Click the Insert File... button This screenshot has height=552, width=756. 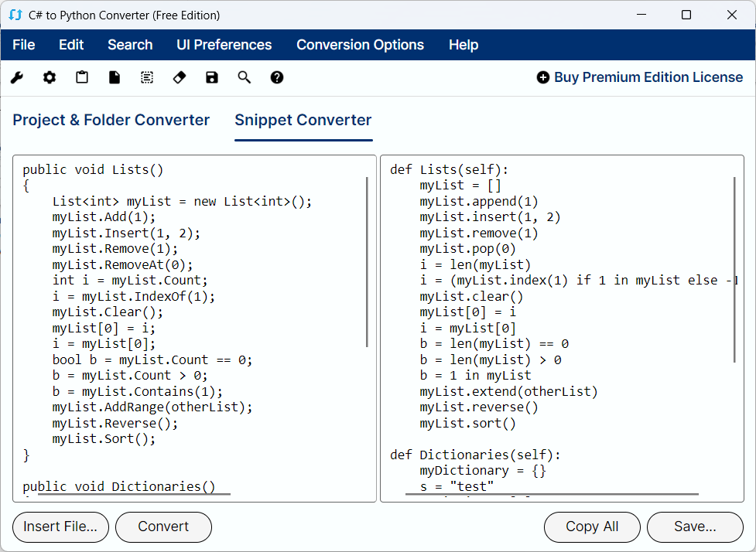60,526
